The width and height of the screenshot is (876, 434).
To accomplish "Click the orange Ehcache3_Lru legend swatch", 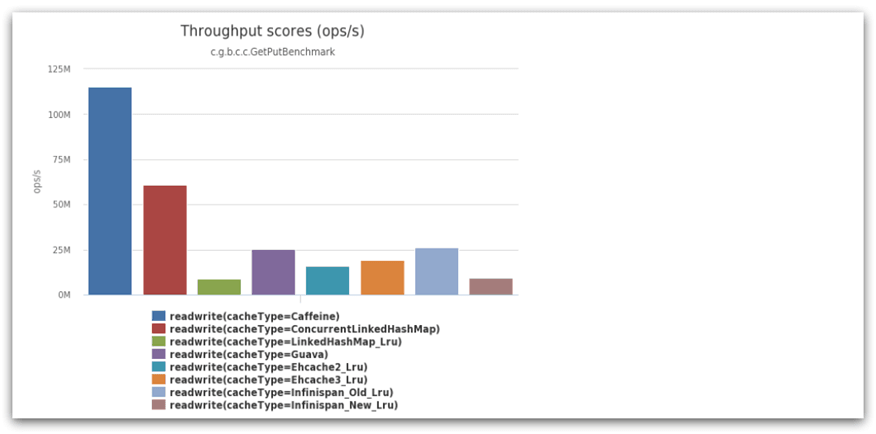I will (159, 380).
